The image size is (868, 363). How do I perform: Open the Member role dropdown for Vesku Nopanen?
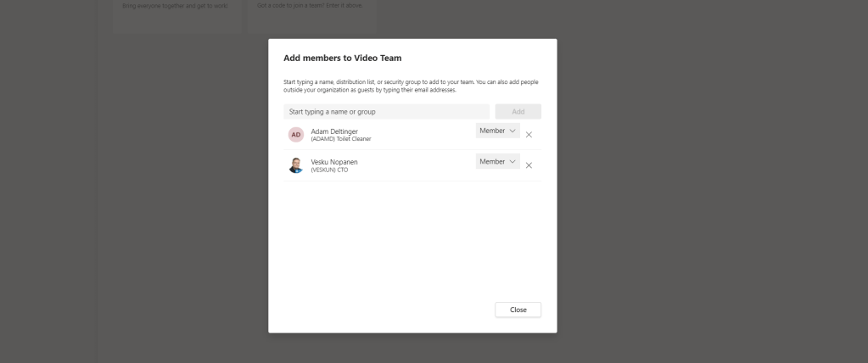pyautogui.click(x=497, y=161)
